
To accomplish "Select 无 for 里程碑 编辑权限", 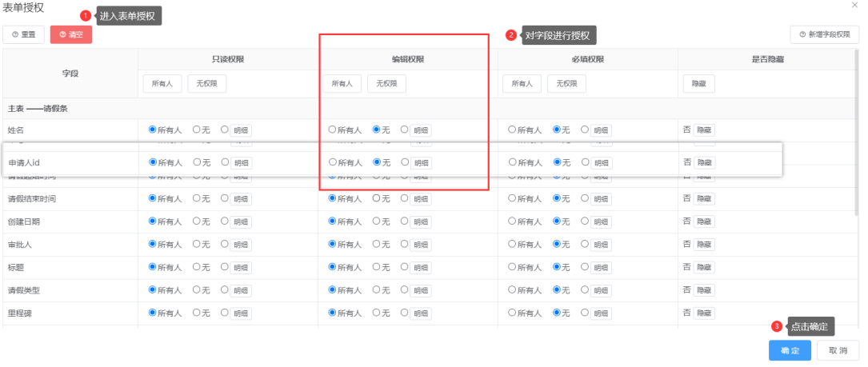I will click(377, 313).
